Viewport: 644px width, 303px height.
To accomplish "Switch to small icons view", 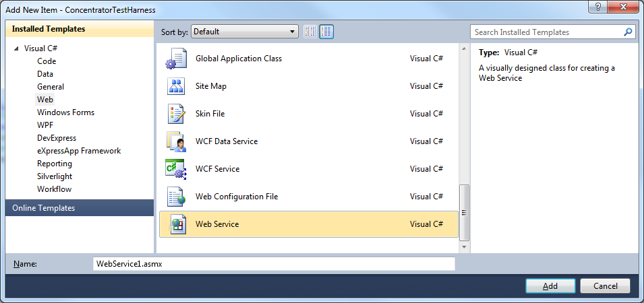I will pos(310,32).
